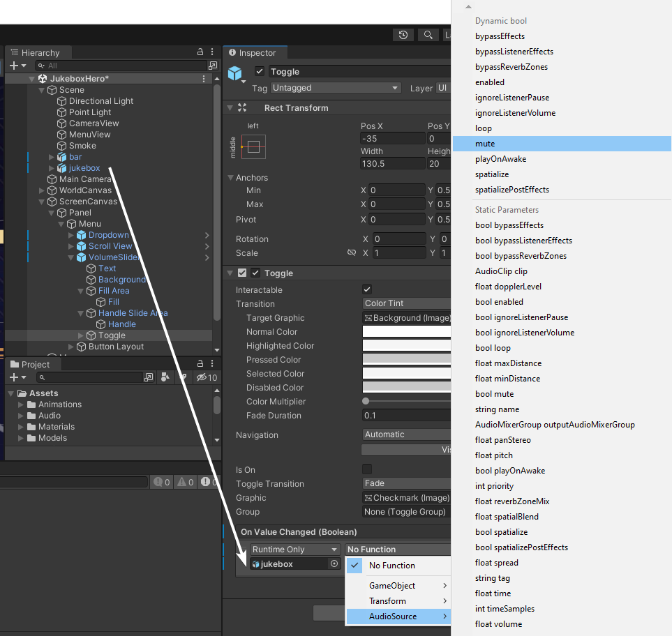Click the Toggle GameObject cube icon in Inspector

click(235, 73)
